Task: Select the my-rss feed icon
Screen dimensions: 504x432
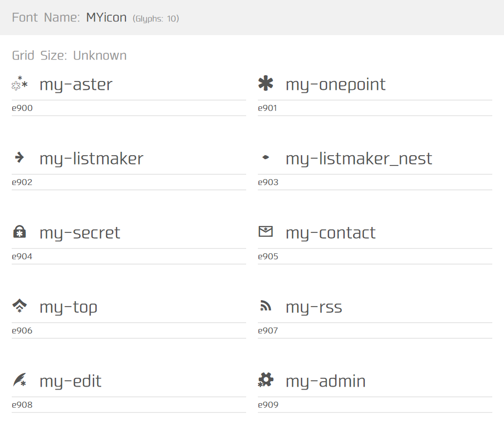Action: point(266,306)
